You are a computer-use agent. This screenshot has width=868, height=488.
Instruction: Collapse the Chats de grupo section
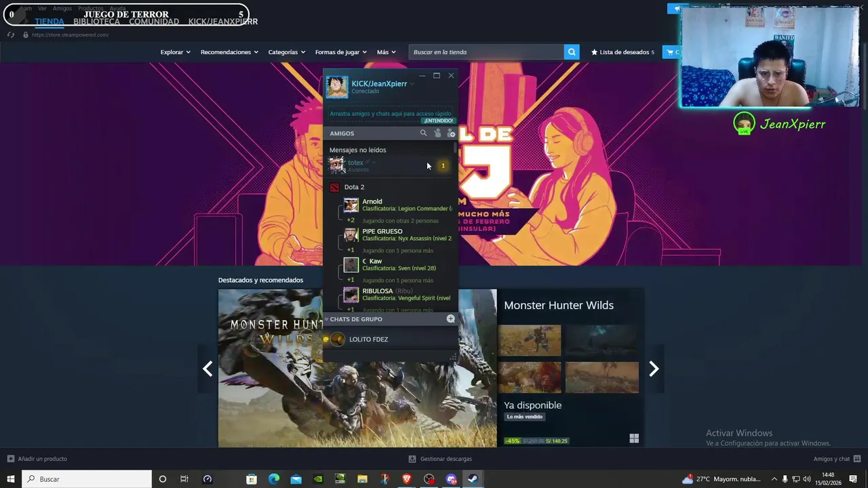point(326,319)
